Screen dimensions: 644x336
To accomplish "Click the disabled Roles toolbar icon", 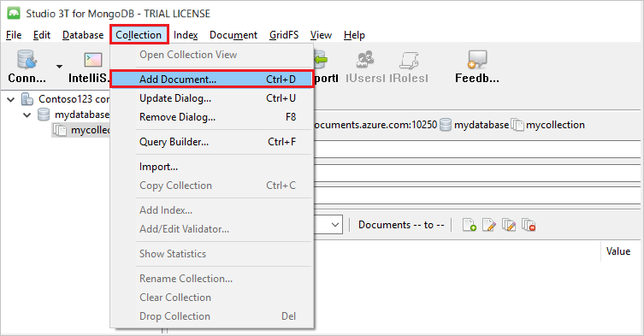I will [x=409, y=60].
